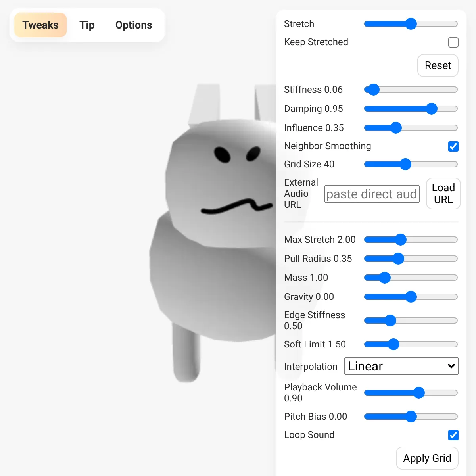Turn off the Loop Sound checkbox
This screenshot has height=476, width=476.
(453, 435)
